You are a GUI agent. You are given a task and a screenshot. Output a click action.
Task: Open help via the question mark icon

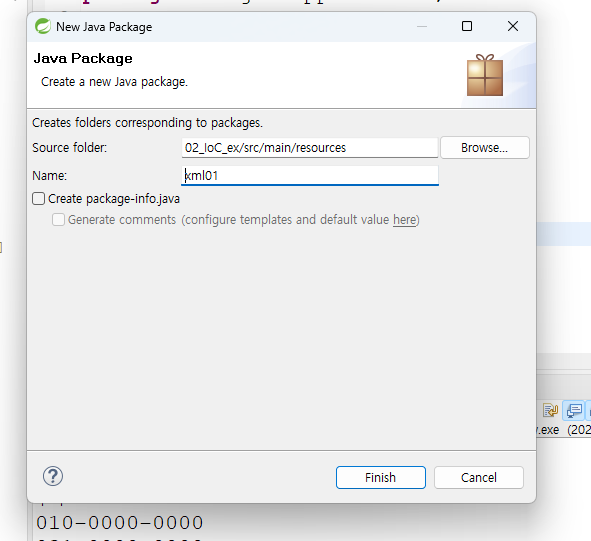coord(53,476)
